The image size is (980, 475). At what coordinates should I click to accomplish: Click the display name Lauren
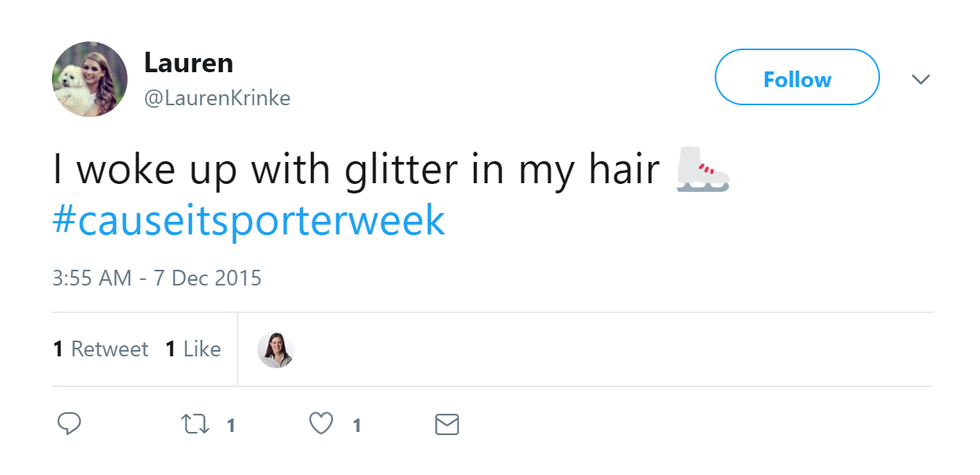click(x=188, y=63)
